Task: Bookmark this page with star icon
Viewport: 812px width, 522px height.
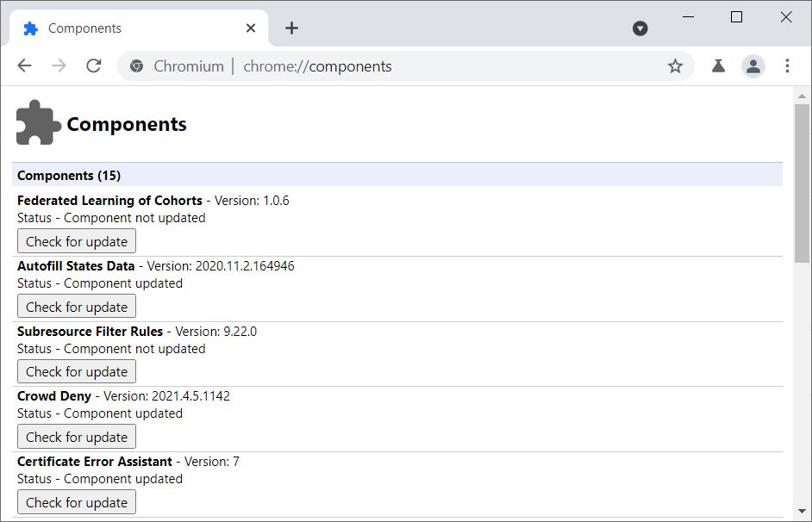Action: coord(675,66)
